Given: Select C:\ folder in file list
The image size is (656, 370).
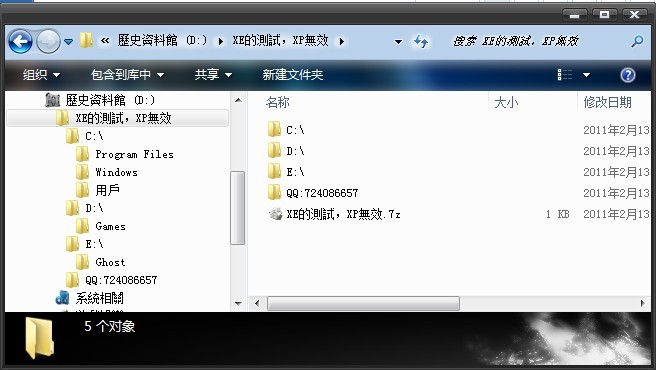Looking at the screenshot, I should tap(295, 130).
